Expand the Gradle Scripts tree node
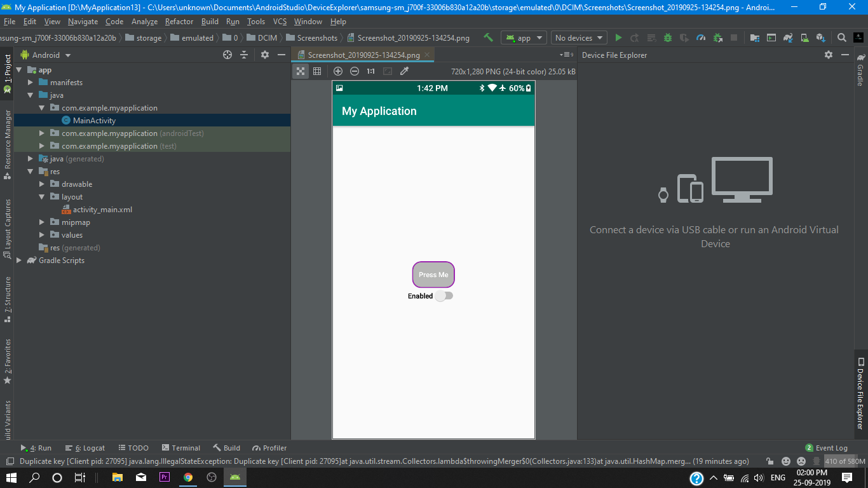 pyautogui.click(x=19, y=261)
